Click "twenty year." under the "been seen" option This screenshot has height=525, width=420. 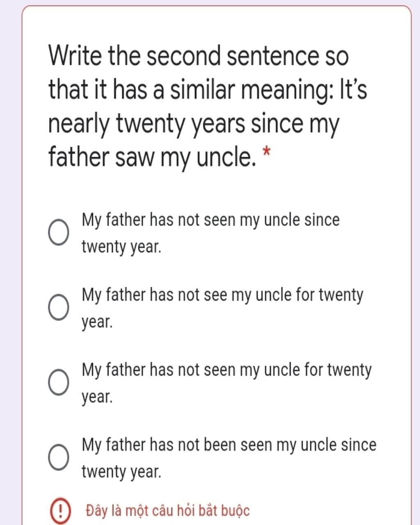tap(121, 472)
